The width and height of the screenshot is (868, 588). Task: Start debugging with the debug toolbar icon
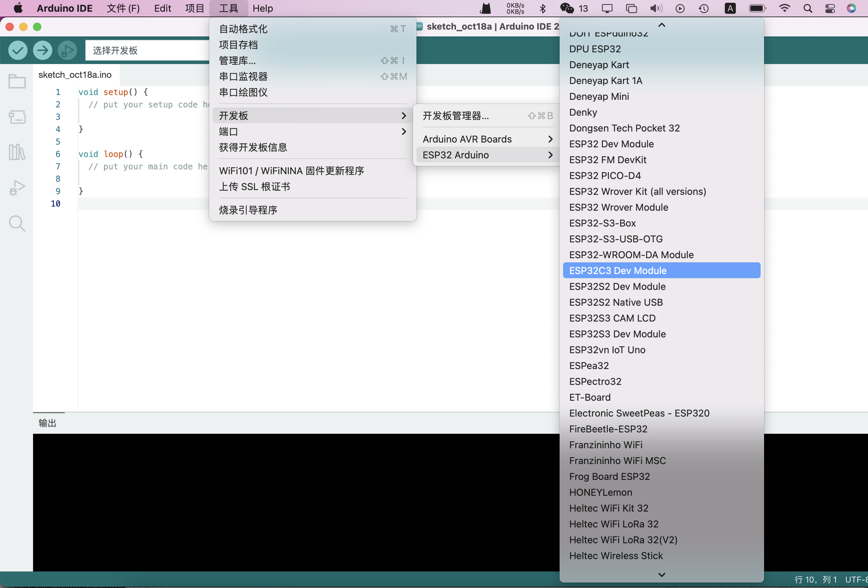[x=67, y=50]
